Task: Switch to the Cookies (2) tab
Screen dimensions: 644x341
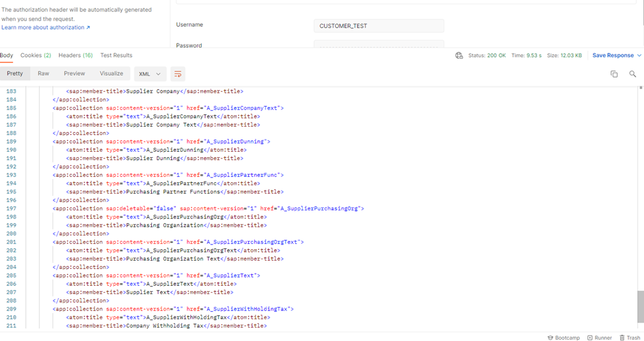Action: (x=35, y=56)
